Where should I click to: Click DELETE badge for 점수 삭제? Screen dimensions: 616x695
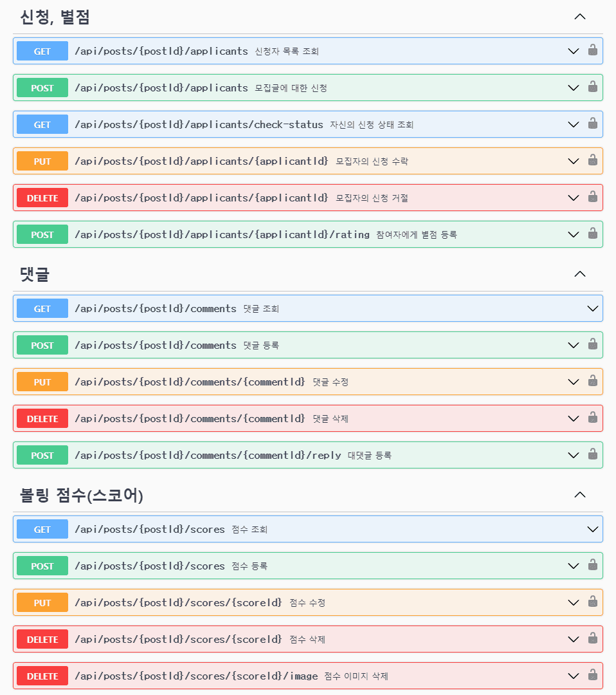click(x=42, y=640)
